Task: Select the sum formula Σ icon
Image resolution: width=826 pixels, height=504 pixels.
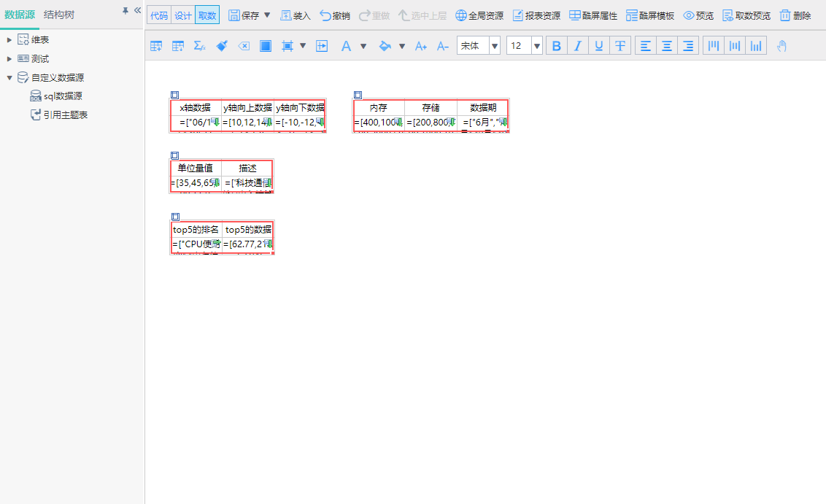Action: [200, 45]
